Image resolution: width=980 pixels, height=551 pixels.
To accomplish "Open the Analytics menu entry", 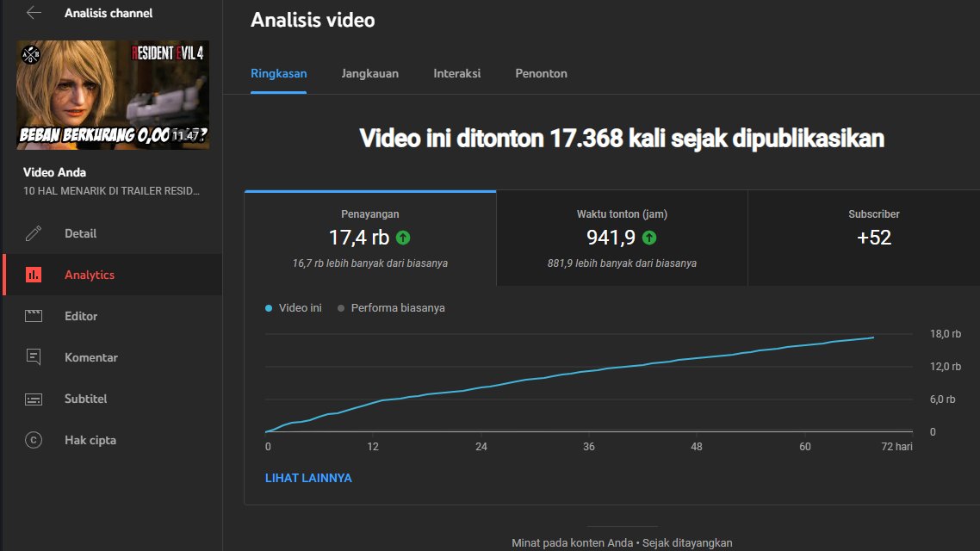I will coord(113,275).
